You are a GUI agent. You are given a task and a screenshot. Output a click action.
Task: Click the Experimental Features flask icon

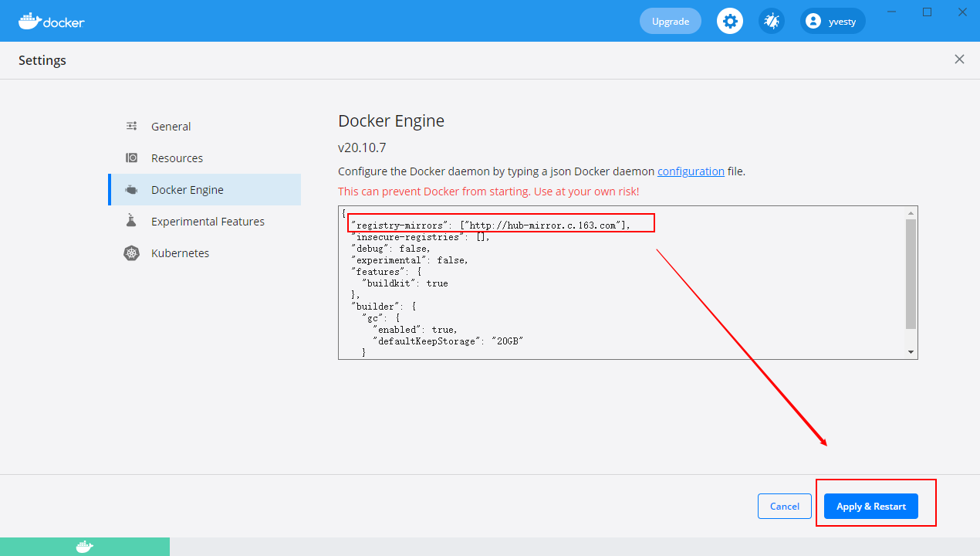point(131,221)
